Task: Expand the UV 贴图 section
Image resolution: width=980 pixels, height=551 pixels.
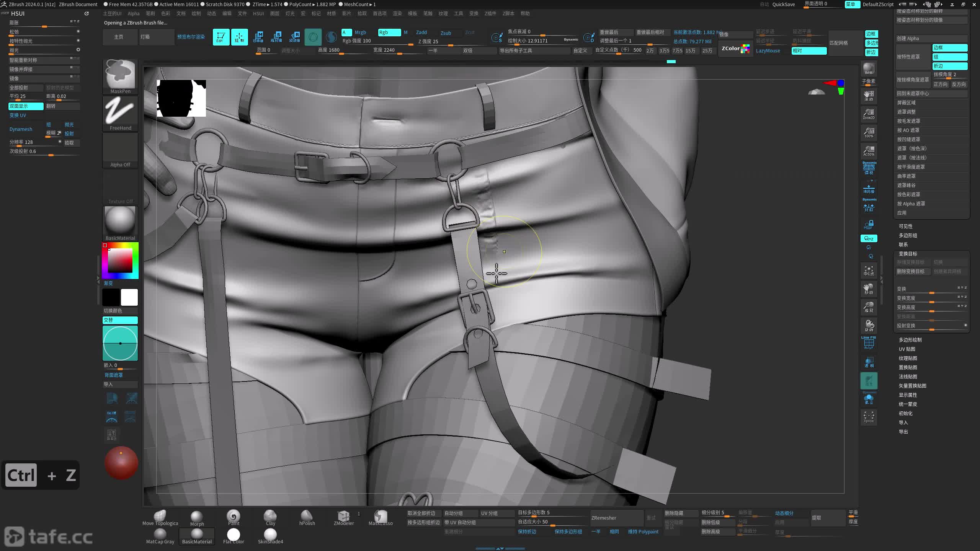Action: pos(907,349)
